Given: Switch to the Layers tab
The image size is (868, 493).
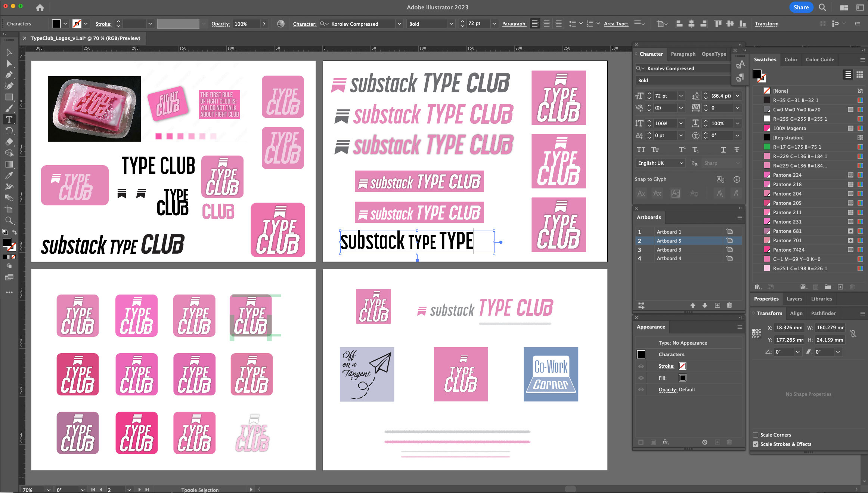Looking at the screenshot, I should [x=794, y=299].
